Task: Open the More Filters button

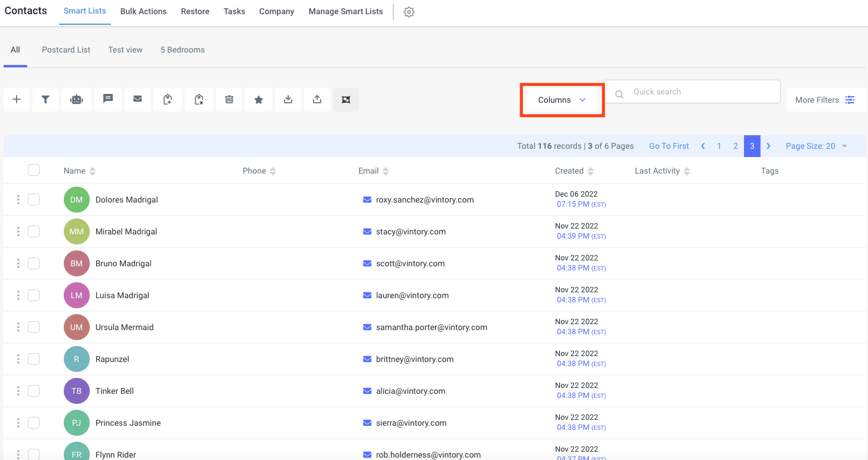Action: (826, 100)
